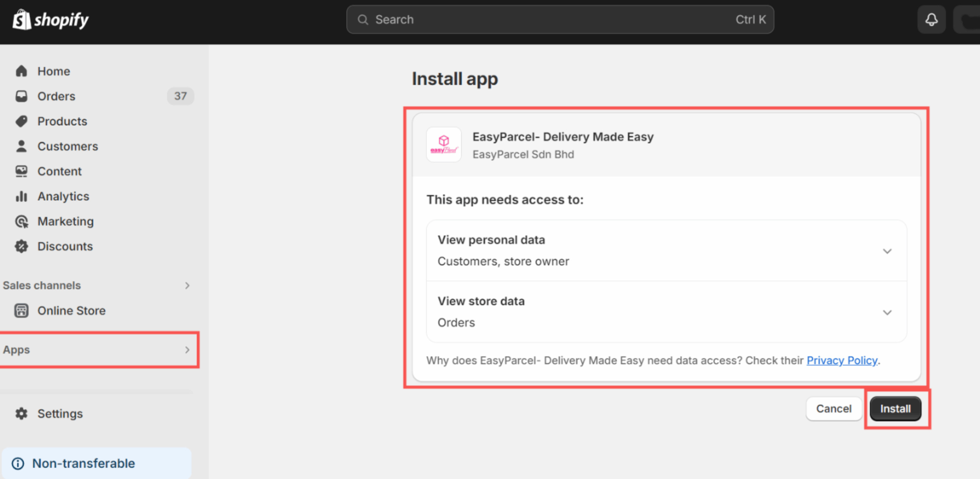The height and width of the screenshot is (479, 980).
Task: Open Marketing via the megaphone icon
Action: (21, 221)
